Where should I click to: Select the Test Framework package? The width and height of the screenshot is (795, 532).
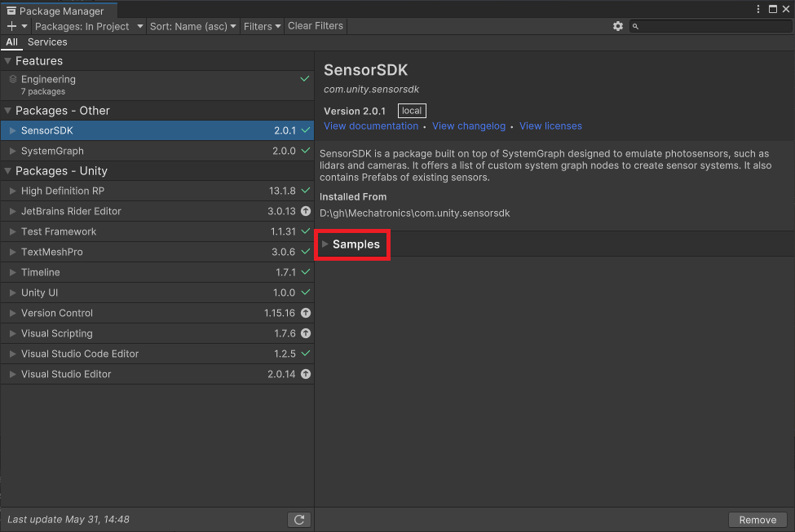[x=157, y=231]
